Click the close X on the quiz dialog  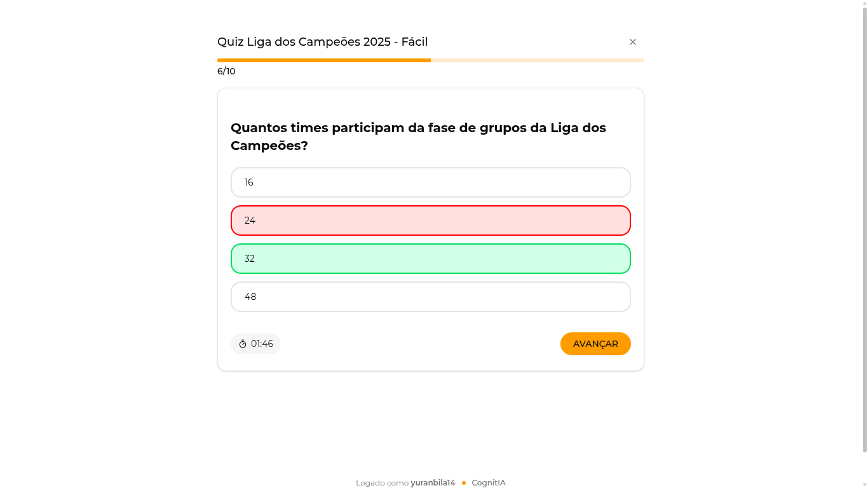point(633,42)
